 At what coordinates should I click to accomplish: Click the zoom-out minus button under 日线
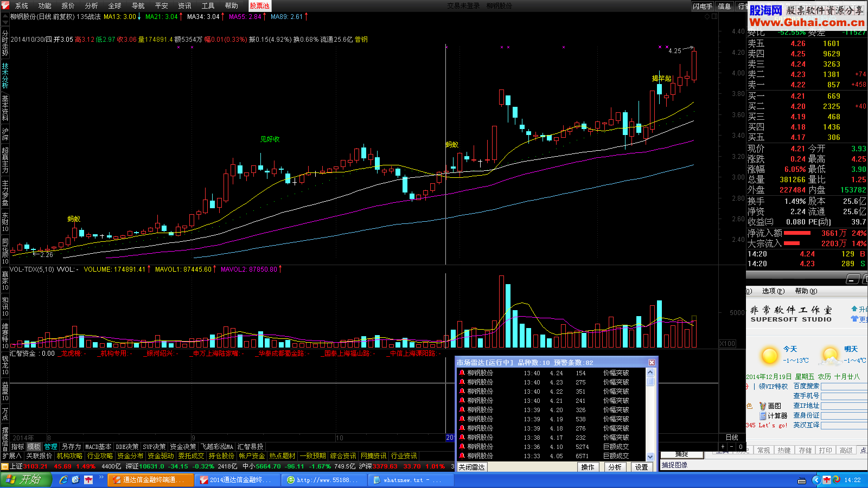pyautogui.click(x=732, y=447)
